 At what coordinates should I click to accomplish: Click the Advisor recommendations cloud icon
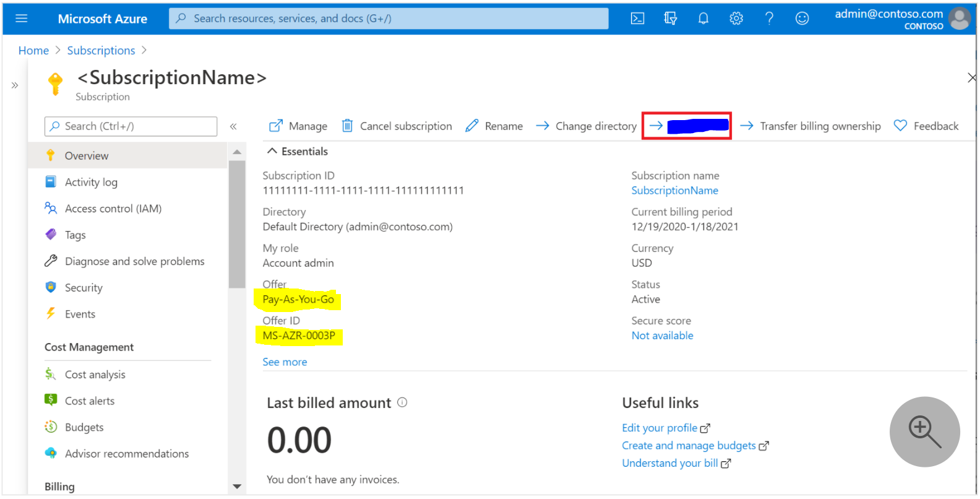pyautogui.click(x=51, y=453)
